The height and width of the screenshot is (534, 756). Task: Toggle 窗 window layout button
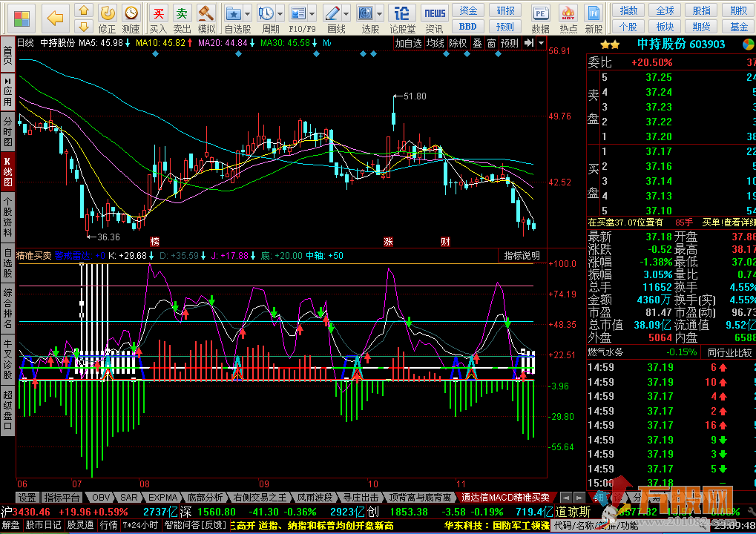click(x=491, y=43)
